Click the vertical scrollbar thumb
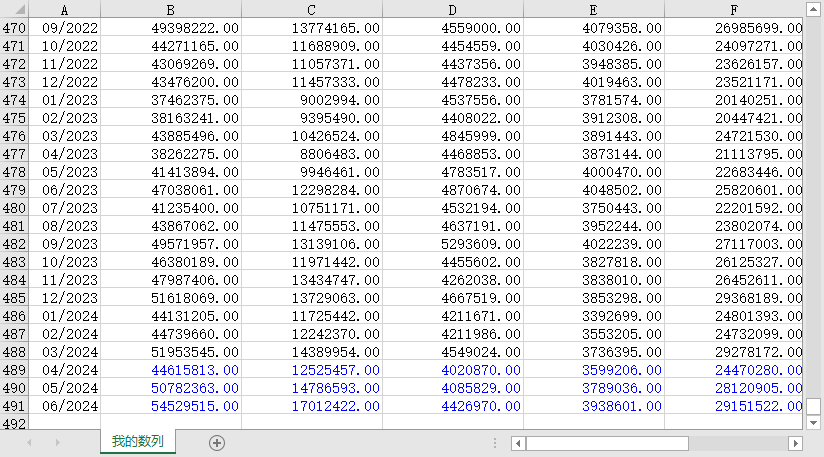The image size is (824, 457). point(813,406)
